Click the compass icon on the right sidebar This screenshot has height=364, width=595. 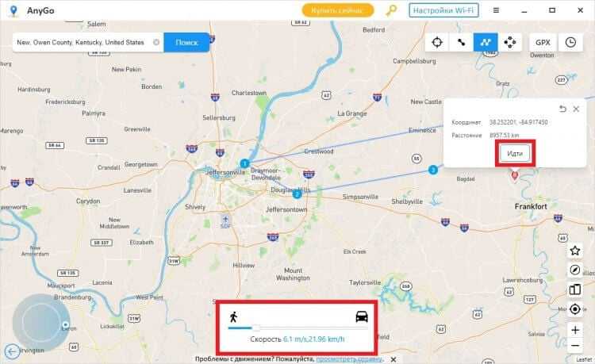(575, 270)
